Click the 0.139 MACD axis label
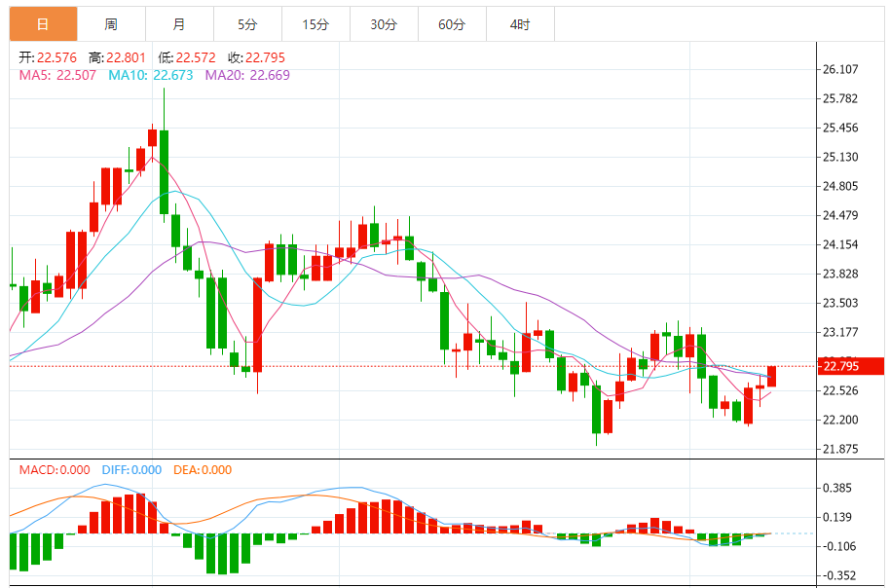The width and height of the screenshot is (890, 588). [837, 517]
